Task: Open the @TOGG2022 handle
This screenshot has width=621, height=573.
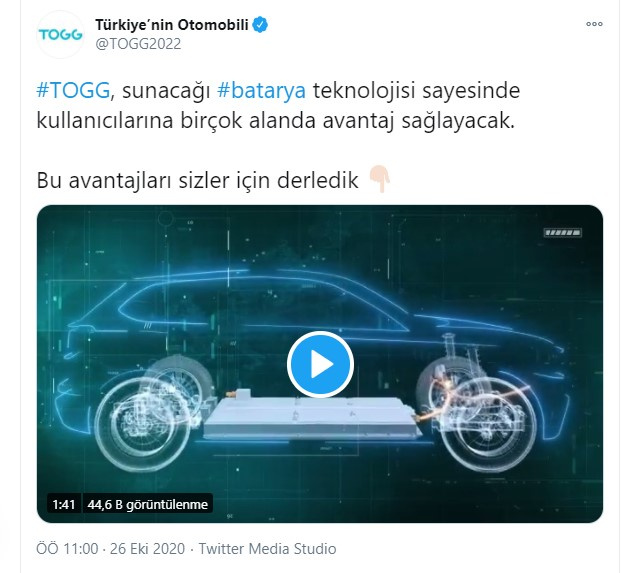Action: pyautogui.click(x=138, y=44)
